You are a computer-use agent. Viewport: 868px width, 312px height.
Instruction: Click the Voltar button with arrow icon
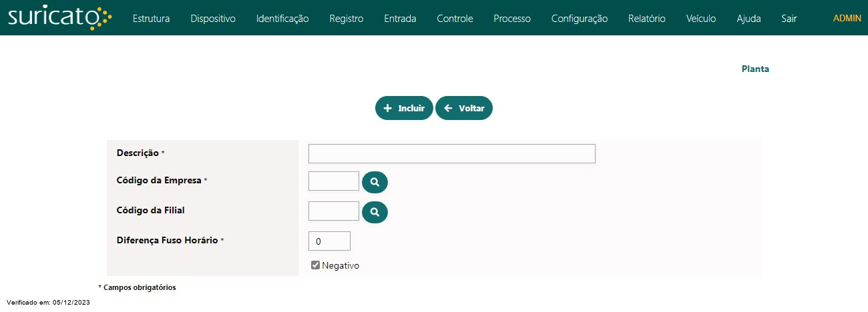[464, 108]
